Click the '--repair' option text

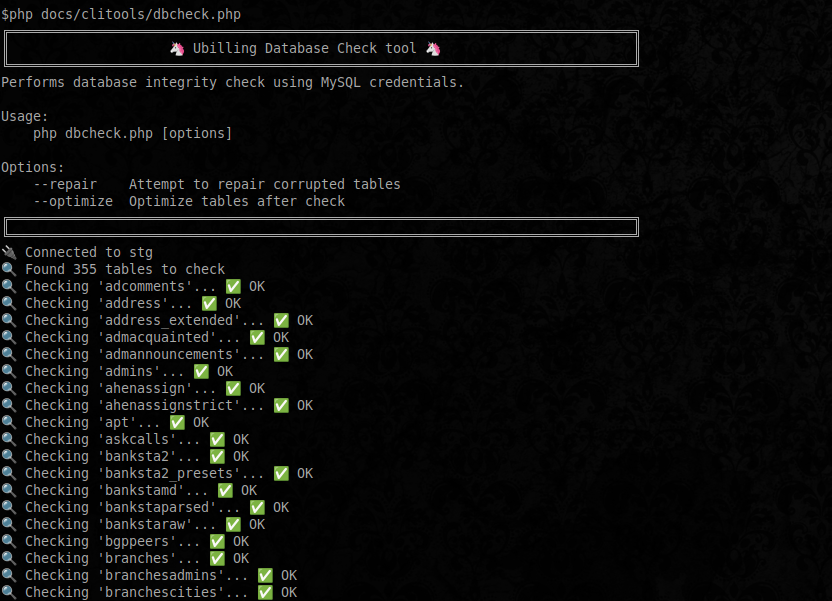click(65, 184)
